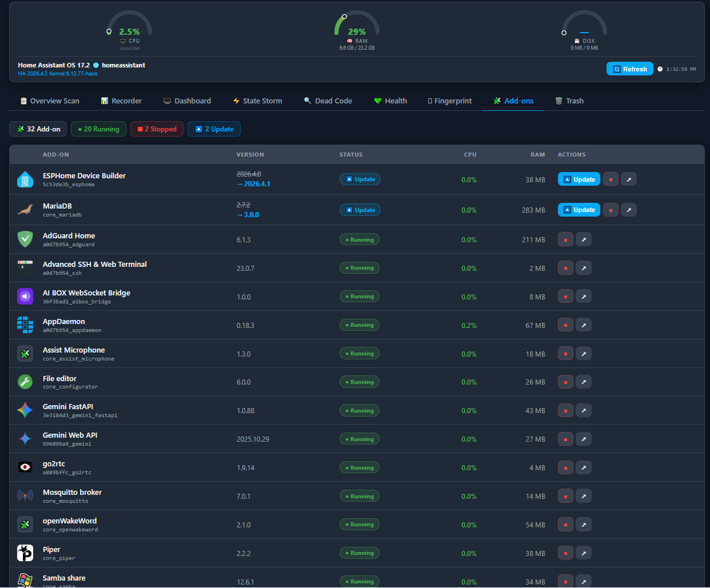Open MariaDB add-on page arrow

coord(629,210)
